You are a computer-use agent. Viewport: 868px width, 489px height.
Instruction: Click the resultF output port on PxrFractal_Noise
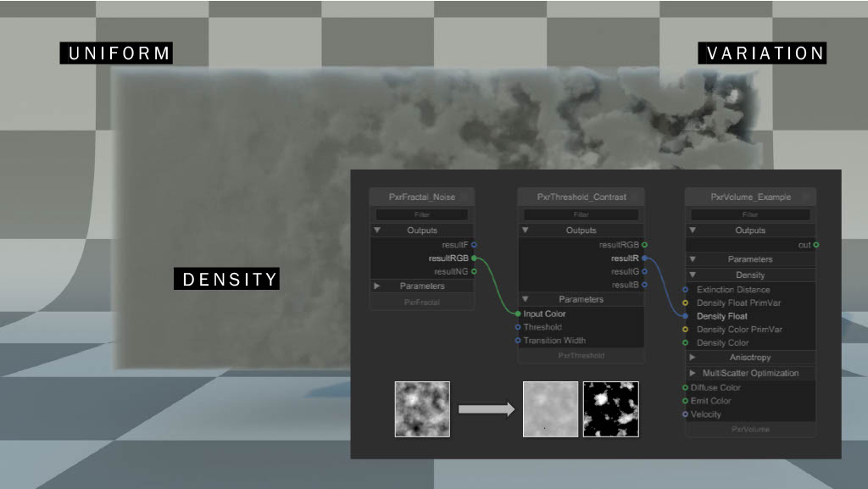tap(474, 245)
